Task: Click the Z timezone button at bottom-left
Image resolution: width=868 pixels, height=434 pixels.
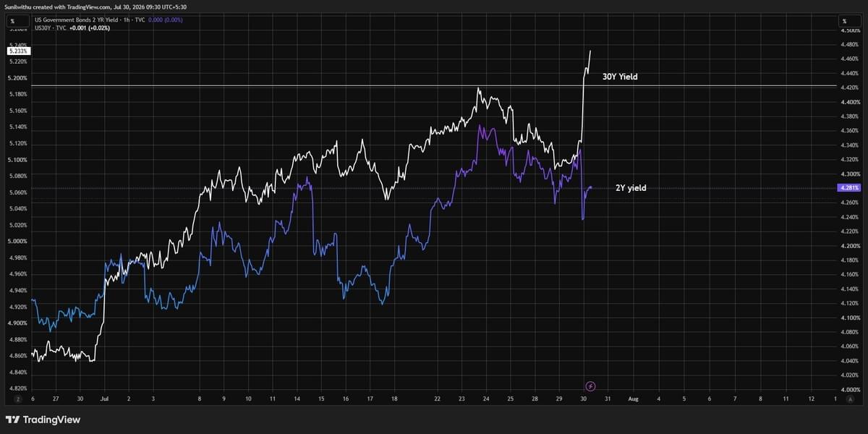Action: pyautogui.click(x=18, y=399)
